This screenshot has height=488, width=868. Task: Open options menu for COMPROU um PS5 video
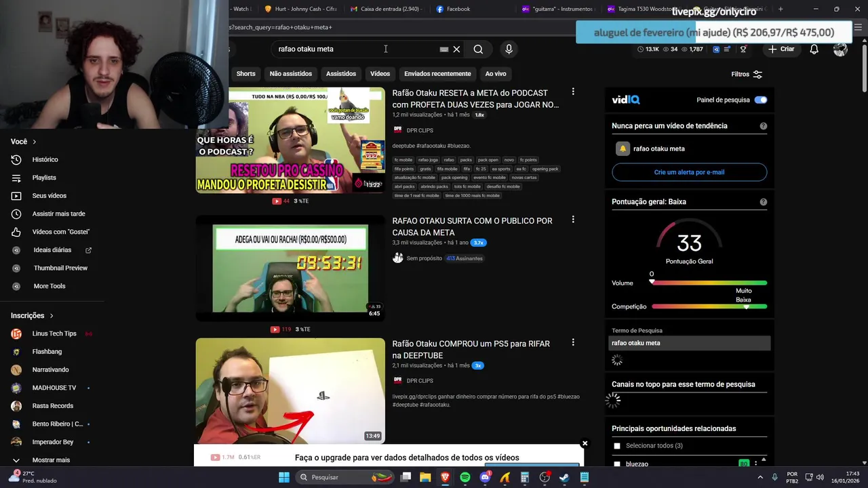coord(573,342)
